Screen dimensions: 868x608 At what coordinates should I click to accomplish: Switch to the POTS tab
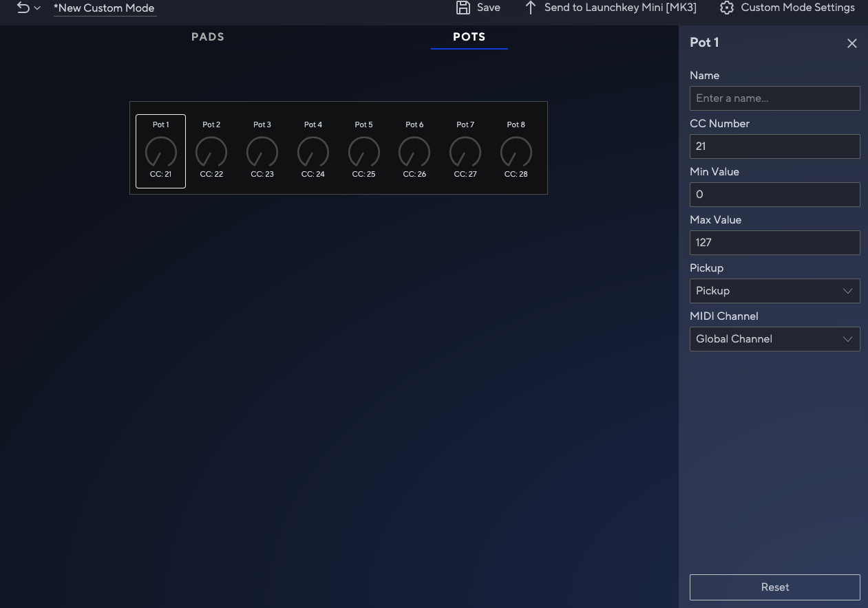tap(469, 36)
